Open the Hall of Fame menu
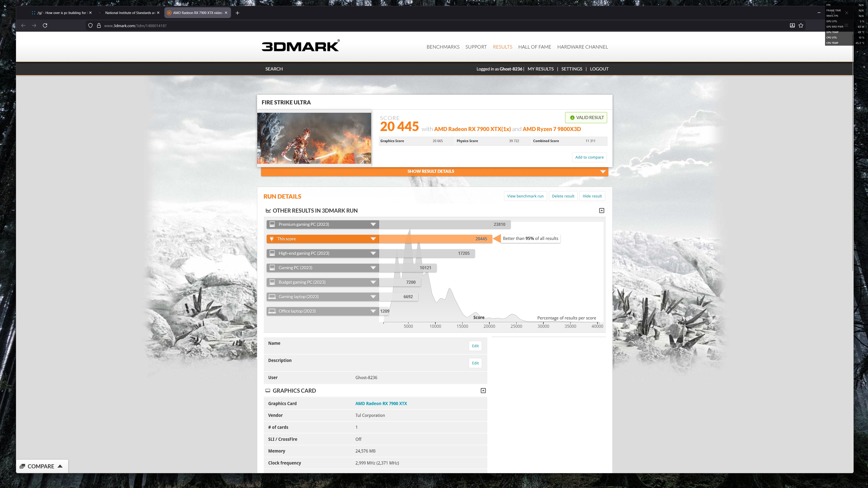868x488 pixels. click(534, 47)
